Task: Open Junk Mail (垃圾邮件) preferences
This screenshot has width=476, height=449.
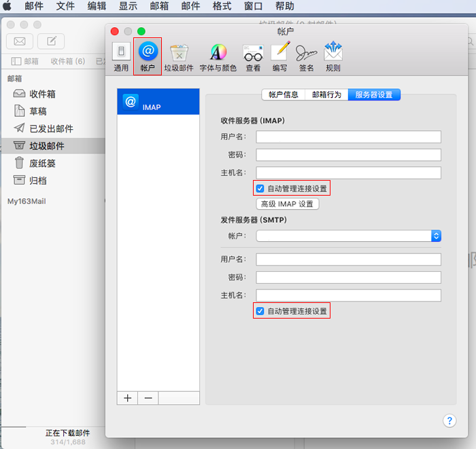Action: pyautogui.click(x=179, y=58)
